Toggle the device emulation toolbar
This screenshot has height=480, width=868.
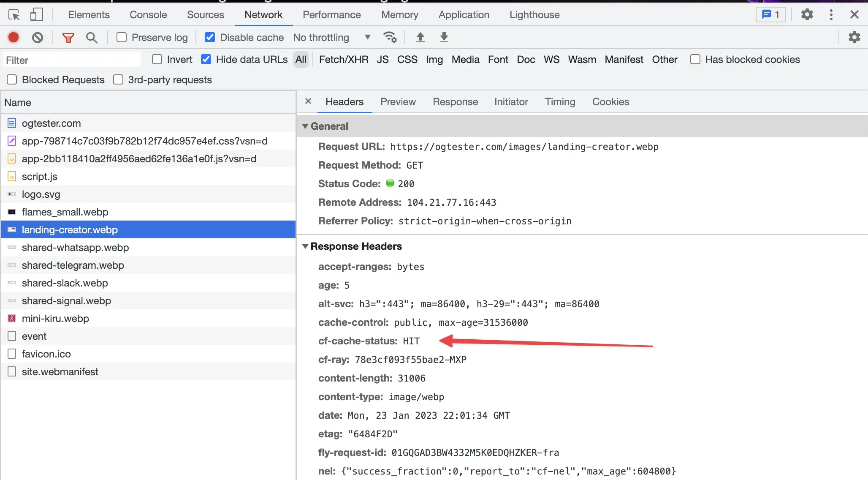coord(36,14)
